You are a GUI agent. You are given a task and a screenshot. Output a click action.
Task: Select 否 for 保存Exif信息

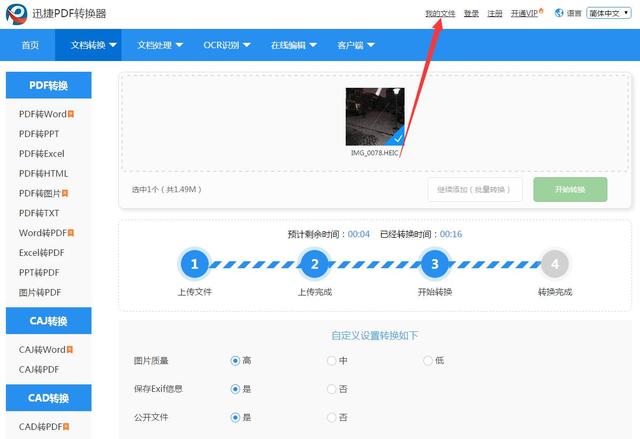click(331, 389)
